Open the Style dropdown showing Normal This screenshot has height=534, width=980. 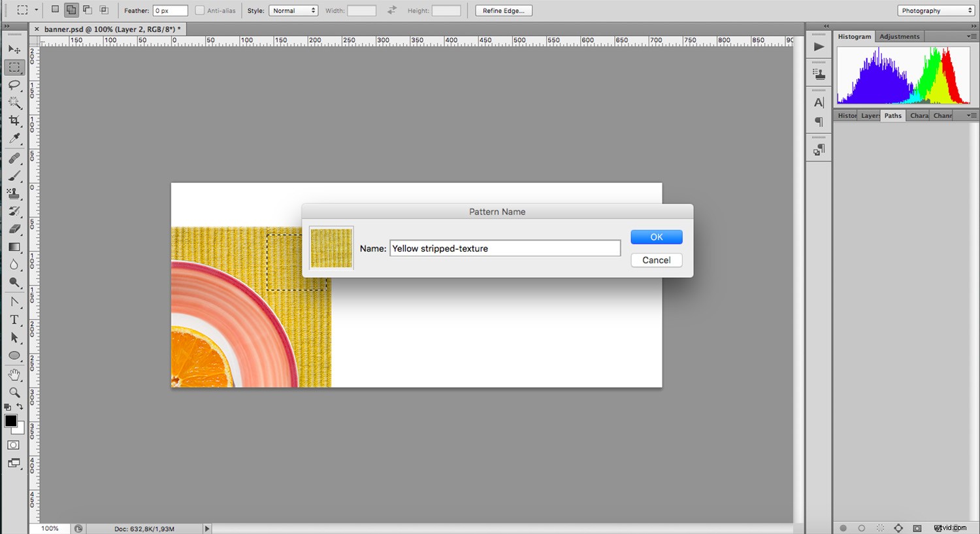click(293, 10)
